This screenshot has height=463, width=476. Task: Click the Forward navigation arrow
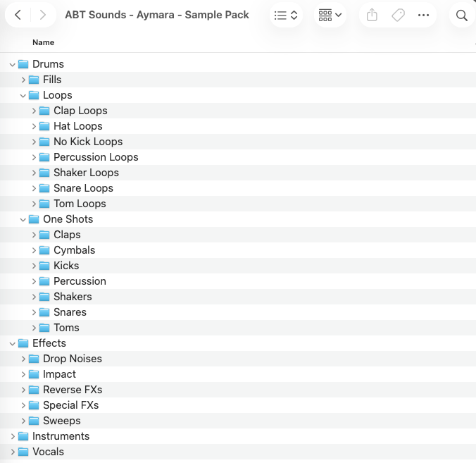tap(43, 15)
